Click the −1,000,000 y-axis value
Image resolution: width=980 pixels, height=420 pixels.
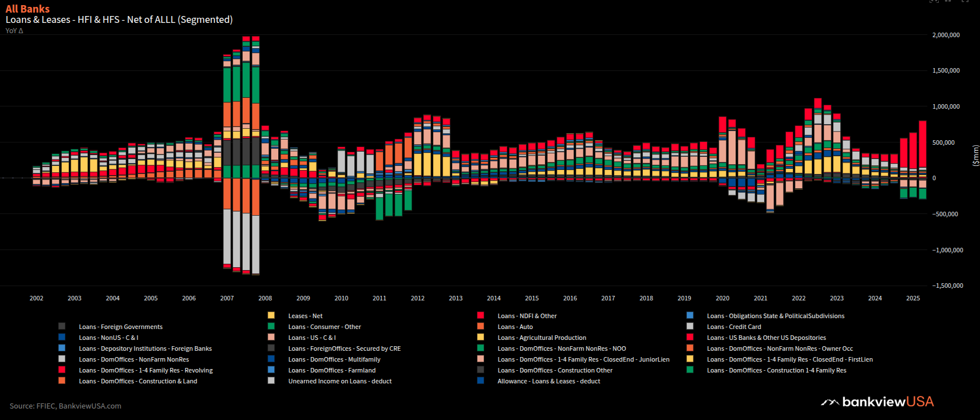[948, 250]
